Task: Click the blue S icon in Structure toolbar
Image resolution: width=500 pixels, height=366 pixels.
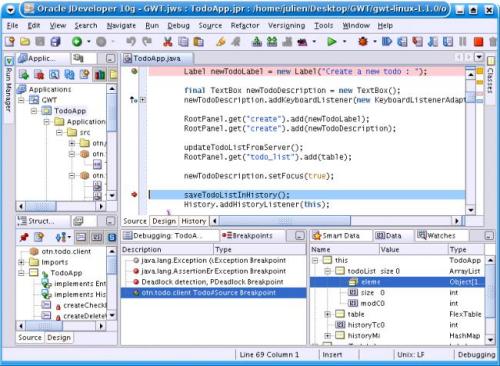Action: (x=112, y=237)
